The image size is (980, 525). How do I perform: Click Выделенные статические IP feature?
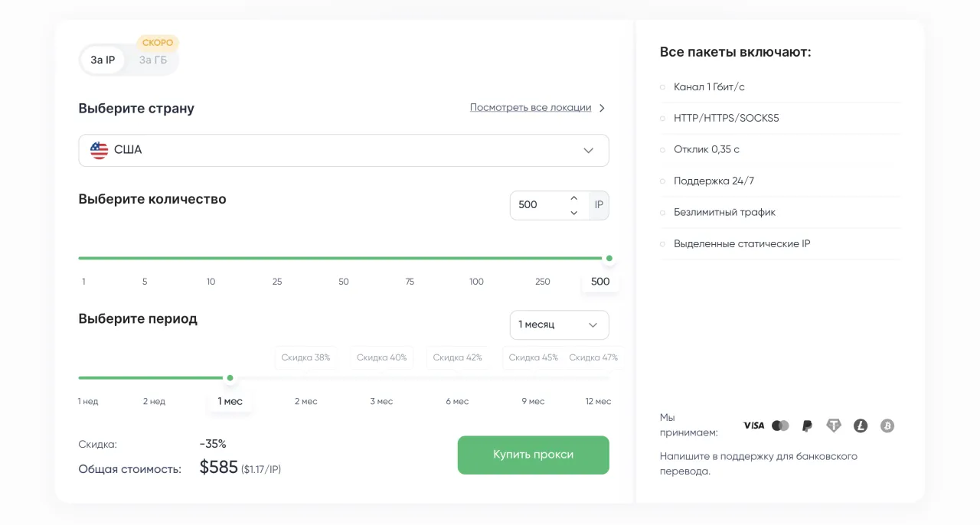[x=742, y=243]
